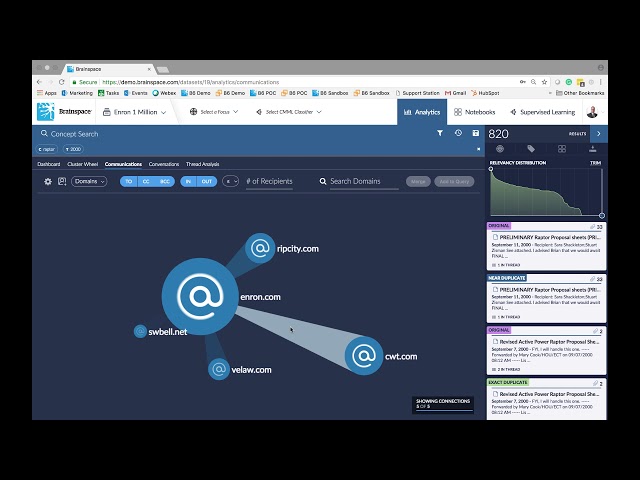Open the tag icon in results panel
Viewport: 640px width, 480px height.
coord(531,149)
